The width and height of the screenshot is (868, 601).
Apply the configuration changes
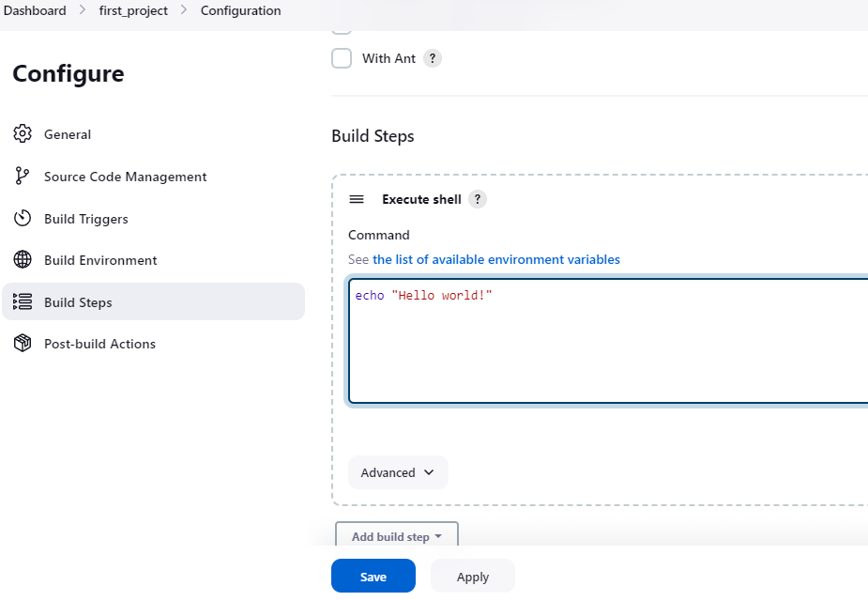click(472, 577)
